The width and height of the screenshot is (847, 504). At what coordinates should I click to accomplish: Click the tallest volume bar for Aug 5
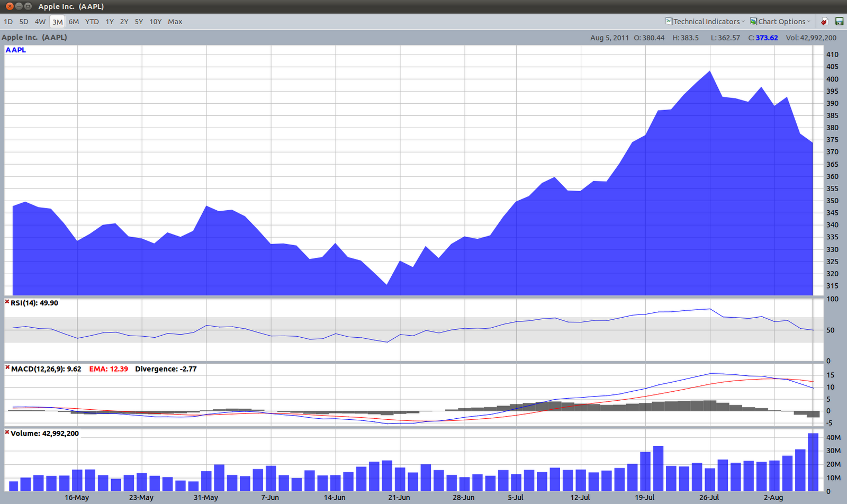pyautogui.click(x=813, y=462)
